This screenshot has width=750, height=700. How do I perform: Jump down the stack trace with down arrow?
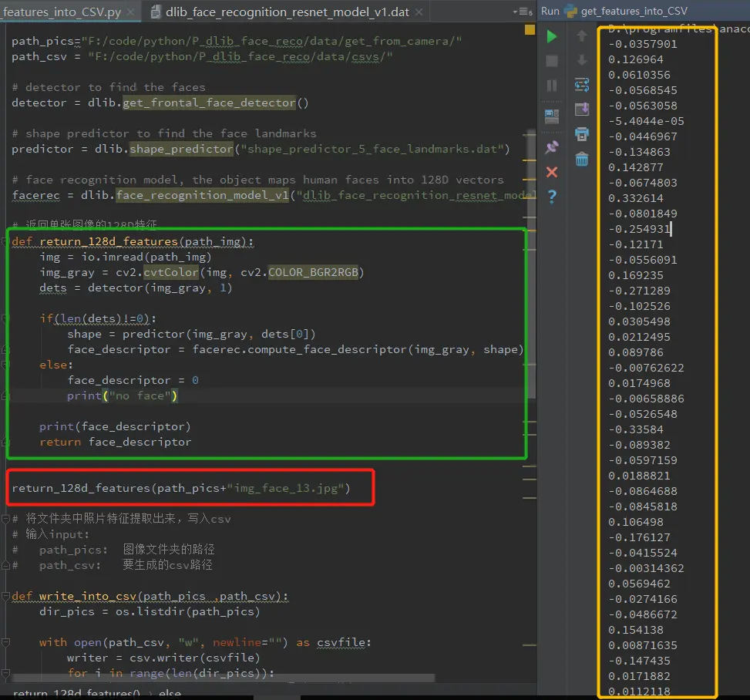coord(582,60)
